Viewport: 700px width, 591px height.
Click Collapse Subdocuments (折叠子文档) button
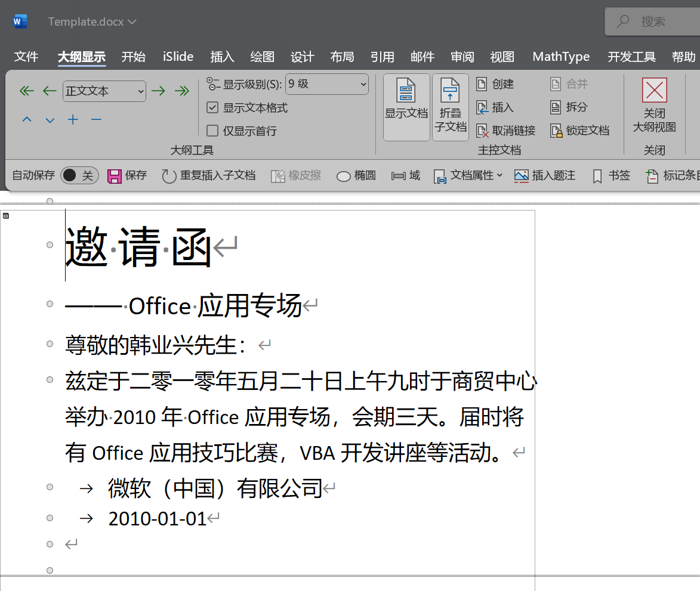tap(451, 107)
